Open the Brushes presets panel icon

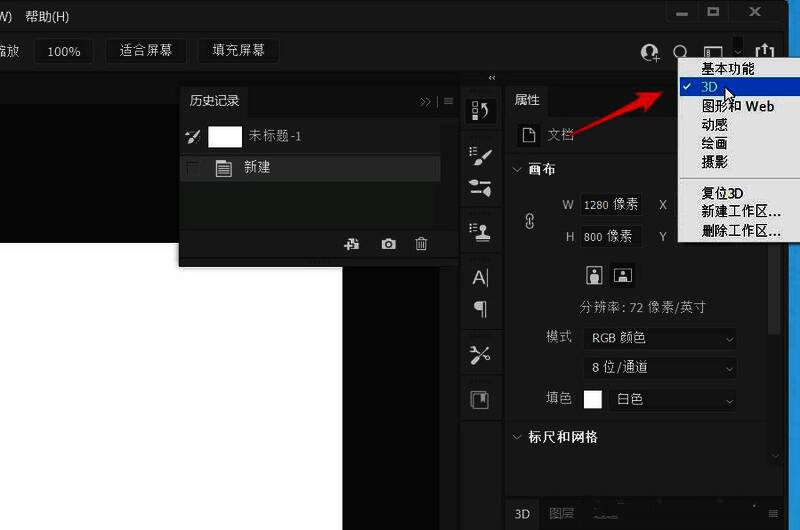click(480, 188)
